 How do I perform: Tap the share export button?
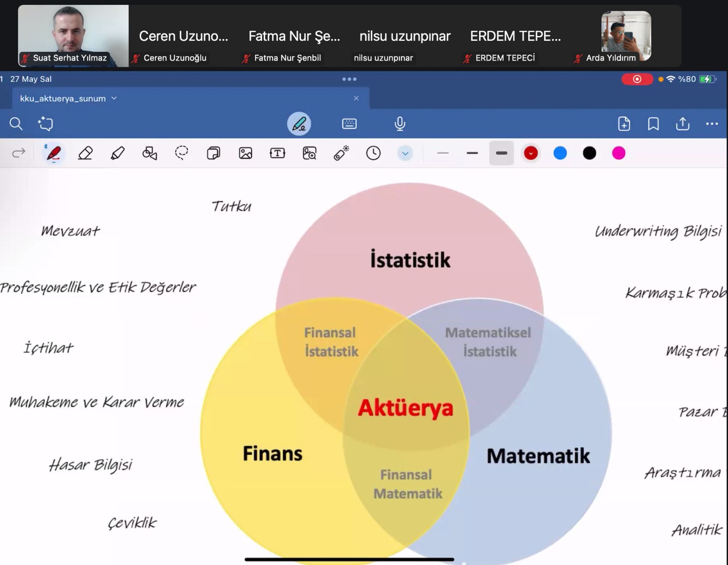click(x=682, y=124)
